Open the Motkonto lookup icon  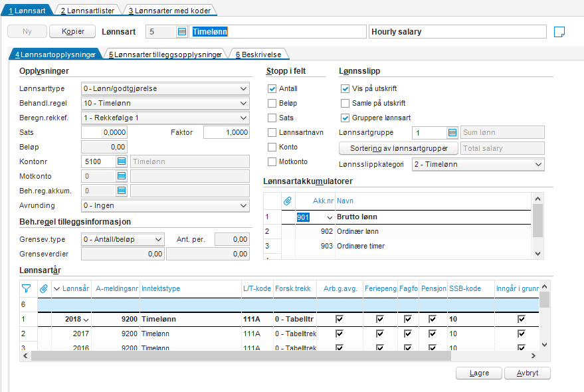[122, 176]
